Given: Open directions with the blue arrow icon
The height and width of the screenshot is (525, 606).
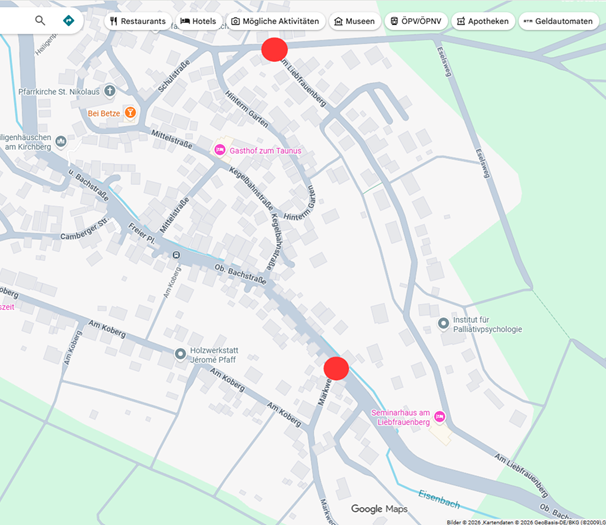Looking at the screenshot, I should [68, 20].
